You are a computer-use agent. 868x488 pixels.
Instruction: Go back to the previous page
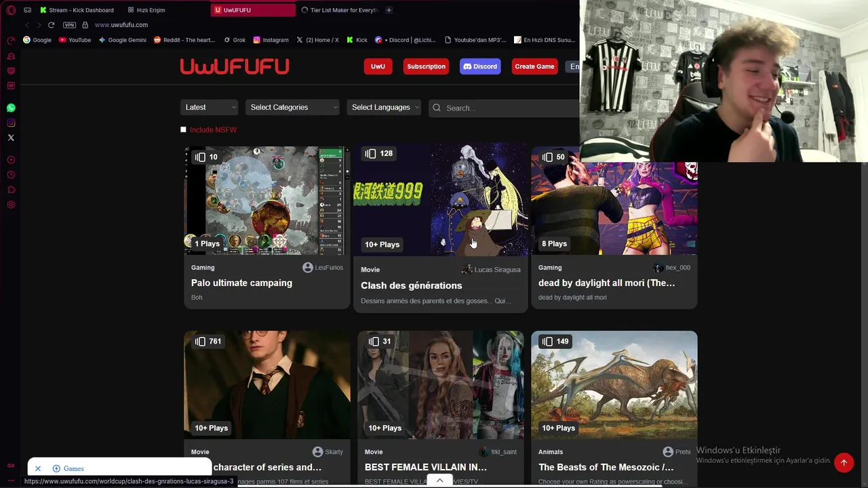[27, 25]
